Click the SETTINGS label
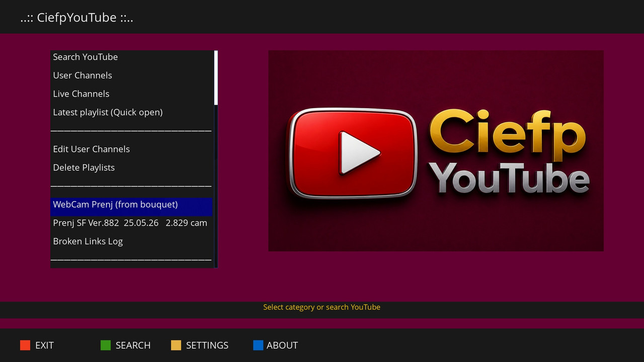 207,345
